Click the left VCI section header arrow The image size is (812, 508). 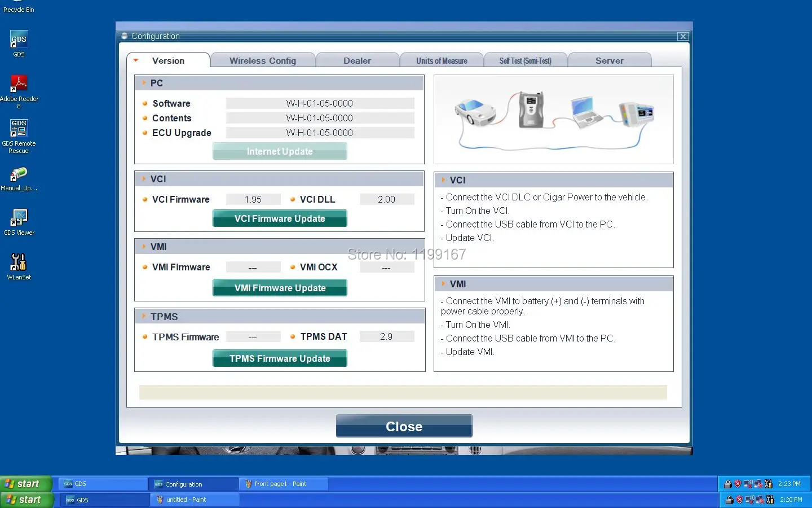pos(144,179)
